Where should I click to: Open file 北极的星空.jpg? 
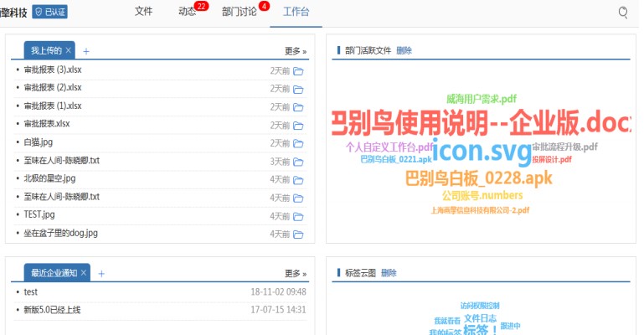coord(49,178)
